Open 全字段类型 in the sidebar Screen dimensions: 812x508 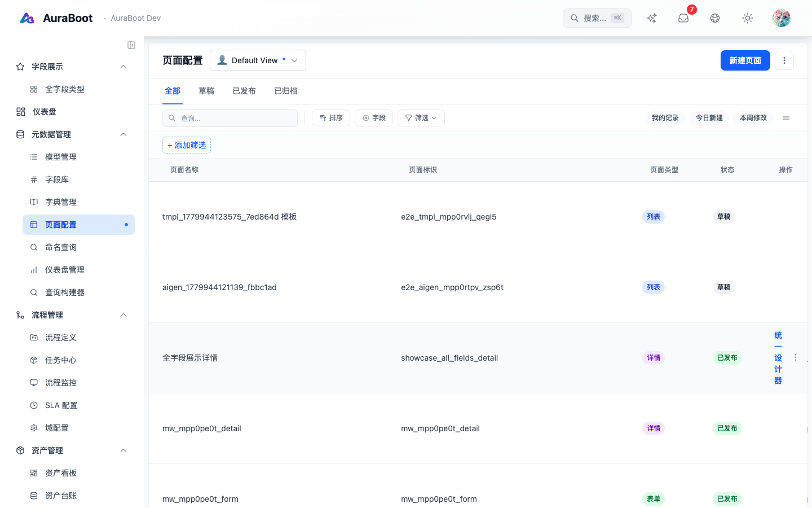click(x=78, y=89)
